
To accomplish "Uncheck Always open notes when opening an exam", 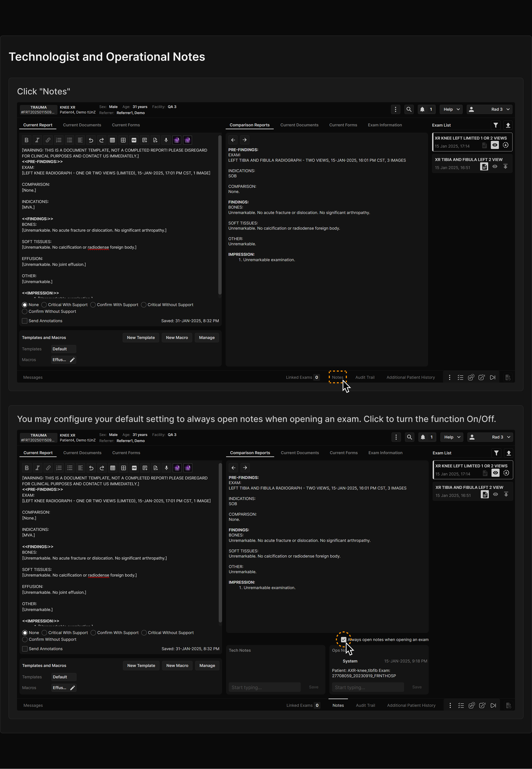I will tap(344, 640).
